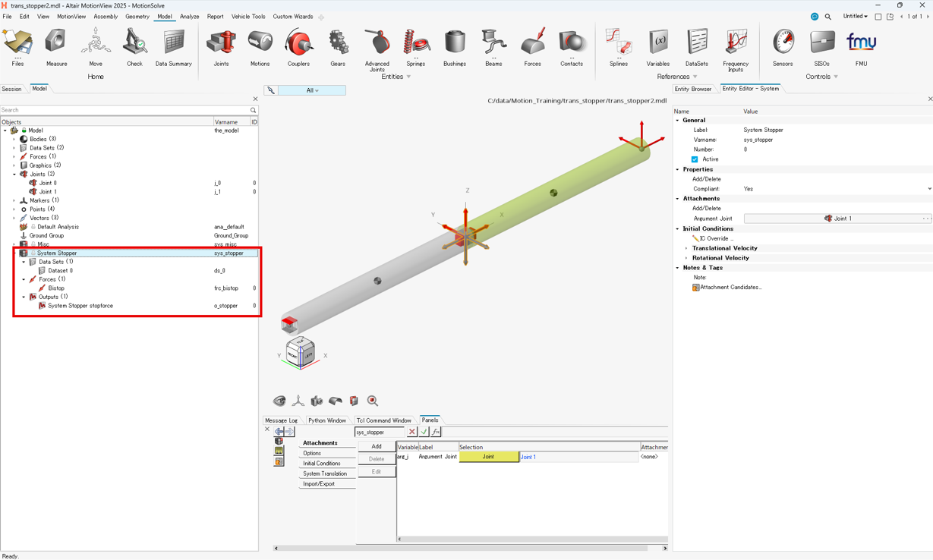Select the Contacts tool
Screen dimensions: 933x560
click(x=572, y=47)
